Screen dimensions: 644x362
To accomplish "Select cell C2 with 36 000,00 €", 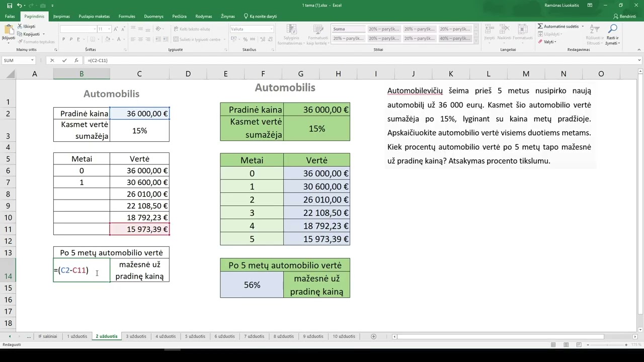I will click(x=139, y=114).
